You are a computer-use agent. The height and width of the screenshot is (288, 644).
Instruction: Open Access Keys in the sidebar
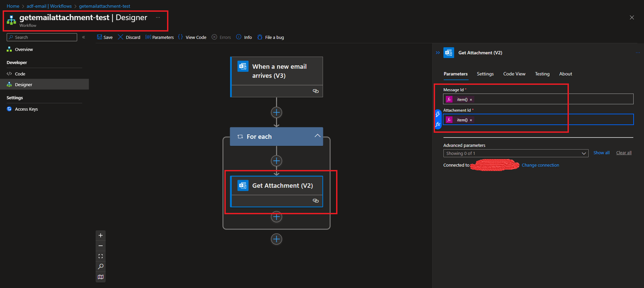click(x=26, y=109)
